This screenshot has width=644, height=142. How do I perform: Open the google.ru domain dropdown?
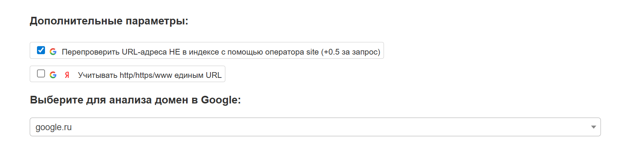click(315, 127)
